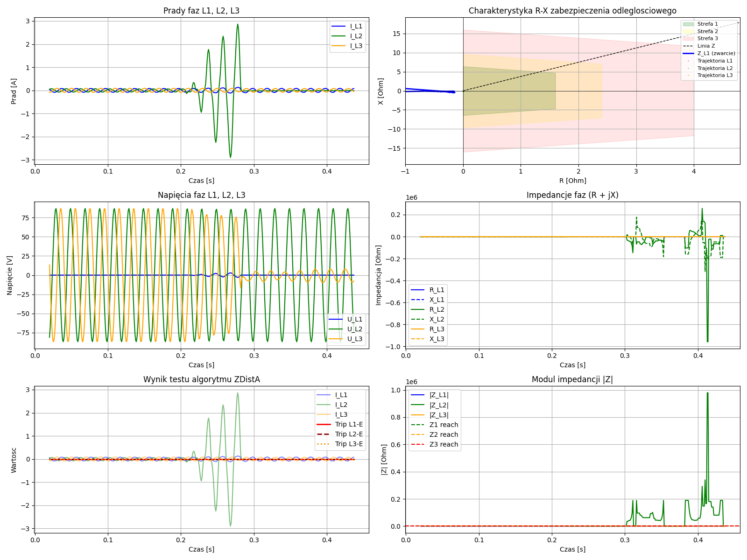
Task: Click the Trip L1-E legend entry
Action: (x=348, y=424)
